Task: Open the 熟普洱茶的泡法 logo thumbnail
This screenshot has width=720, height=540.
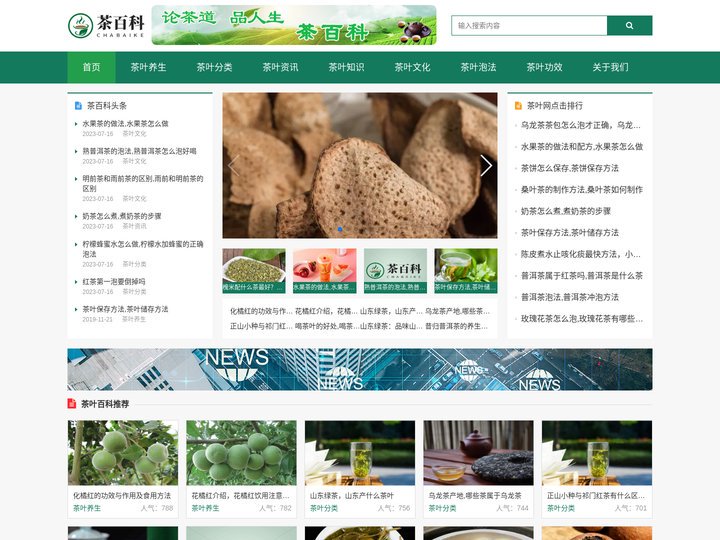Action: click(x=395, y=271)
